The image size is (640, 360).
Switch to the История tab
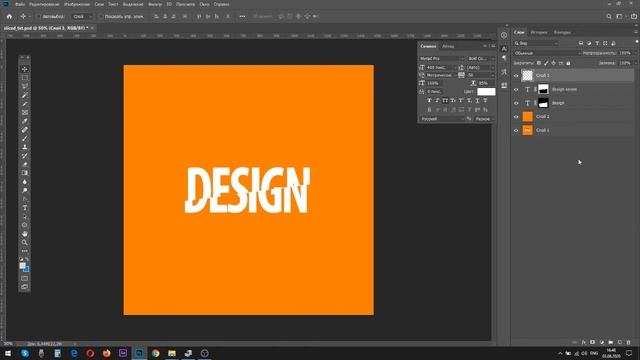(539, 32)
